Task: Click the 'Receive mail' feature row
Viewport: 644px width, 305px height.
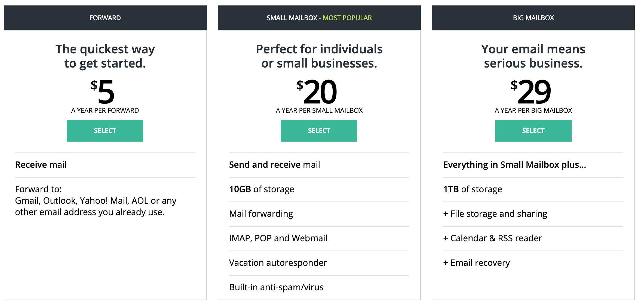Action: 105,165
